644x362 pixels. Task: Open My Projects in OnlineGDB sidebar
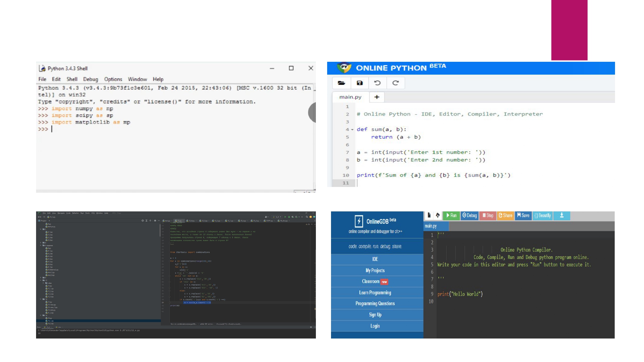pyautogui.click(x=375, y=270)
